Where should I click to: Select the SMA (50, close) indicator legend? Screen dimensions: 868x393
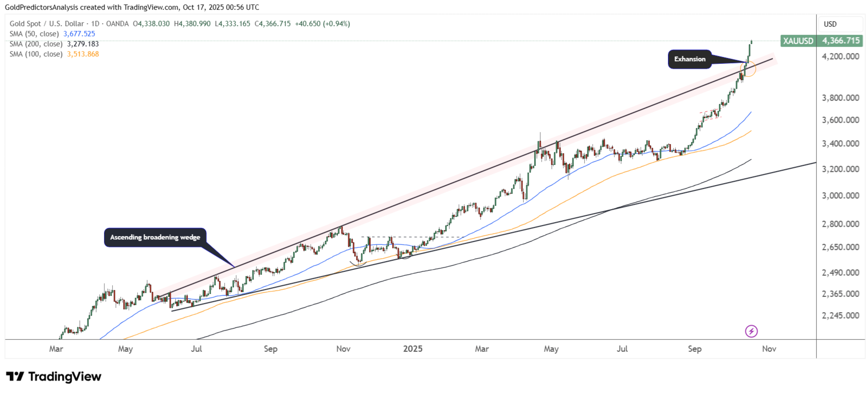click(34, 34)
